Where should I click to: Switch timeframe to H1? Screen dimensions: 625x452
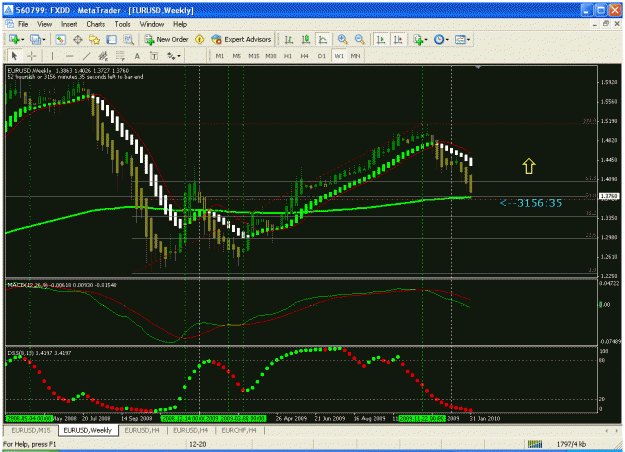click(288, 56)
